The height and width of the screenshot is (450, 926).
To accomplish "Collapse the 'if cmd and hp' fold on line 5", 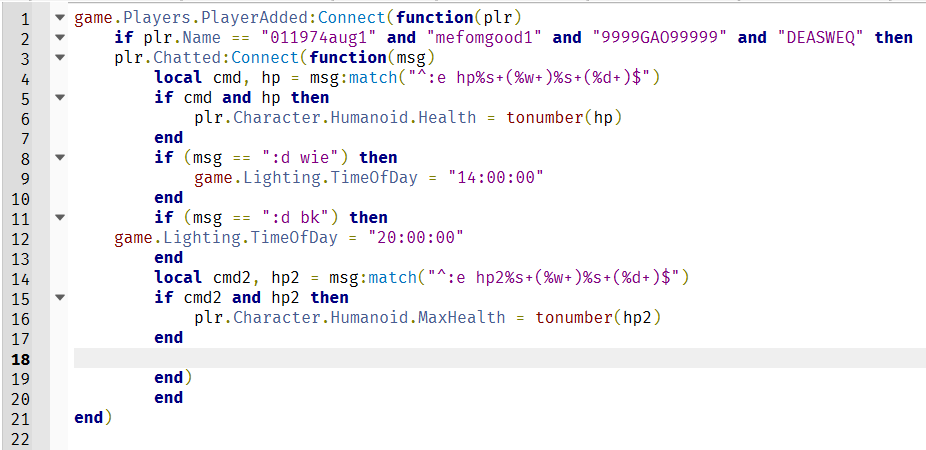I will pos(59,97).
